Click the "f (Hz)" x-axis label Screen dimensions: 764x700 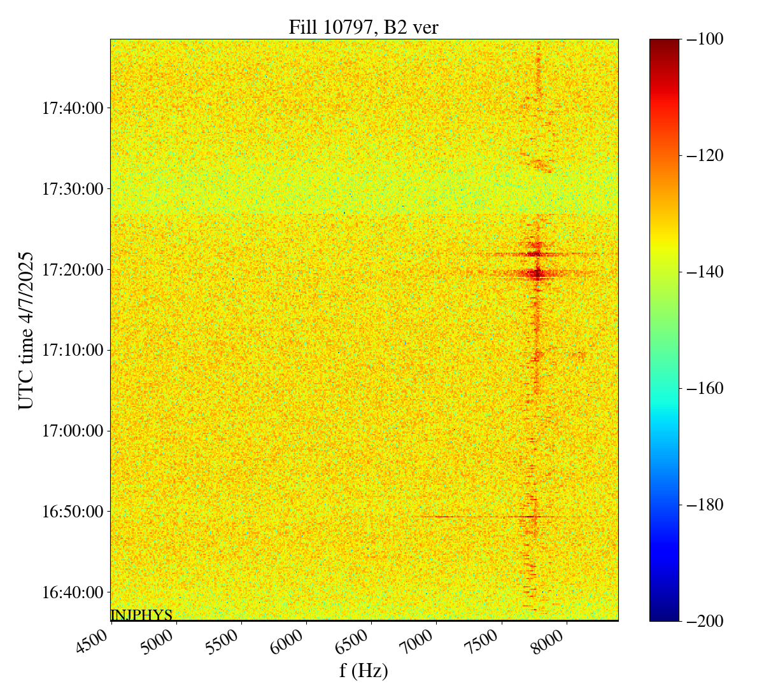click(x=364, y=670)
